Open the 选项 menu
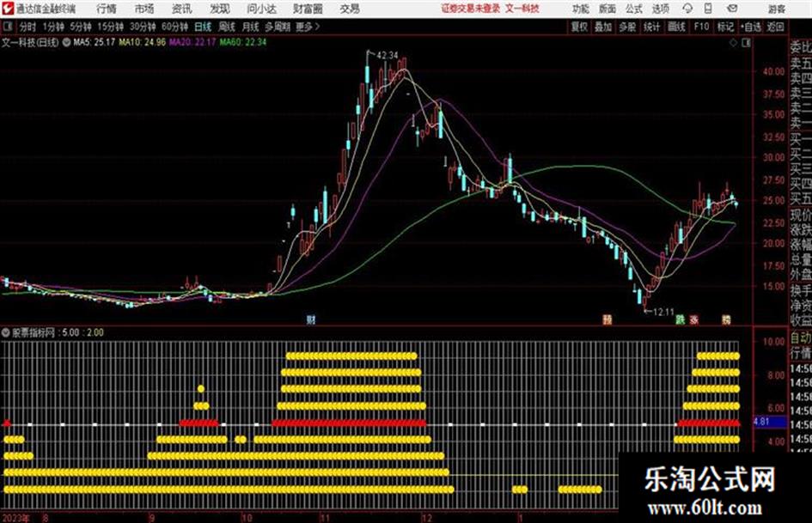 [661, 9]
